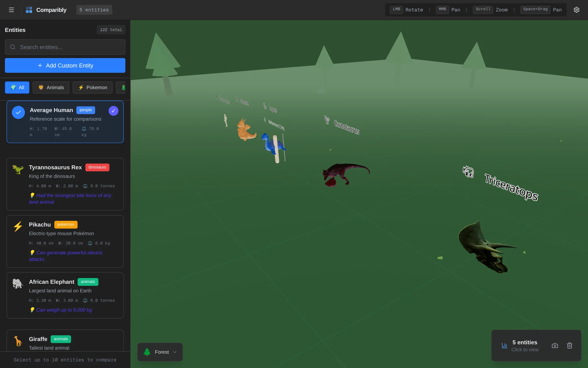Filter by Animals category

51,88
